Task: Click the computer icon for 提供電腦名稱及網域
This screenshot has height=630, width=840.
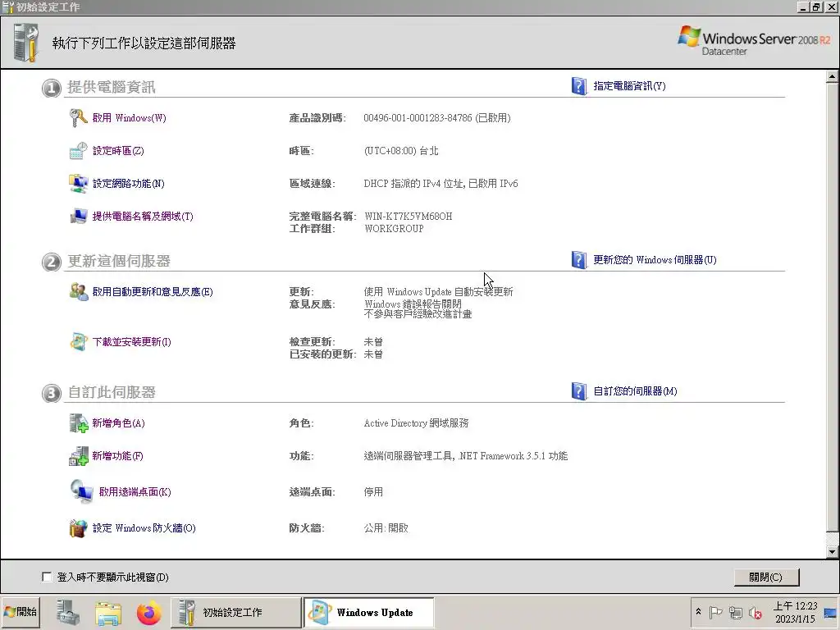Action: pos(78,217)
